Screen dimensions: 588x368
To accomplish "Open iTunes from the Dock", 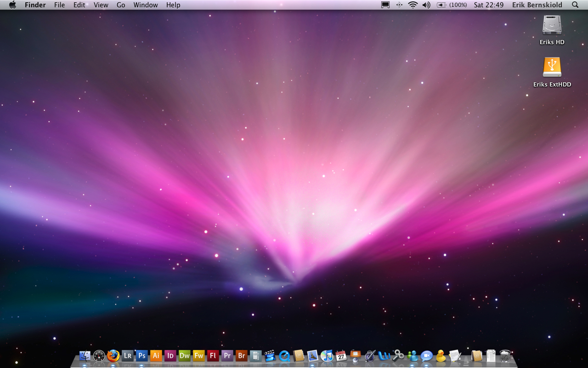I will (x=326, y=356).
